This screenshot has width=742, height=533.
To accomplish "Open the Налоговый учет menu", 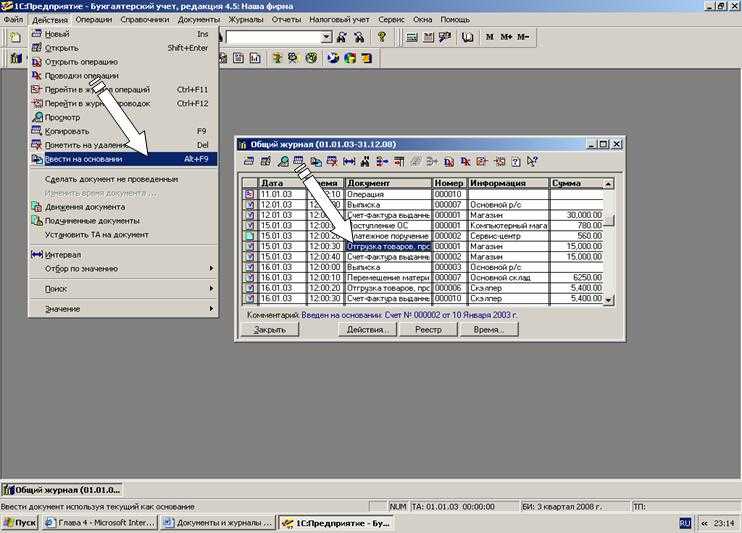I will [339, 19].
